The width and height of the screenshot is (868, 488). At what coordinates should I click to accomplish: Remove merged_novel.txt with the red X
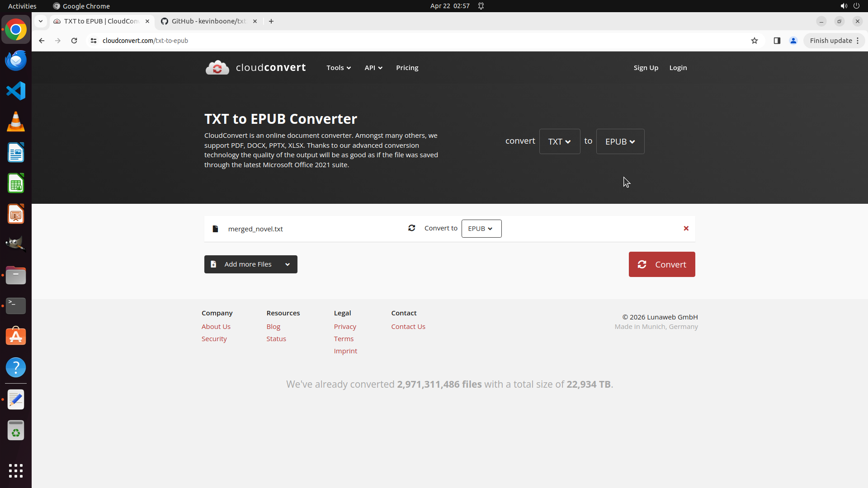click(x=686, y=229)
